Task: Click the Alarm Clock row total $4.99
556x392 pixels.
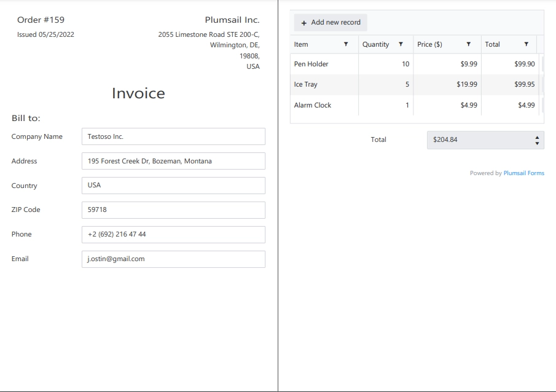Action: (x=510, y=105)
